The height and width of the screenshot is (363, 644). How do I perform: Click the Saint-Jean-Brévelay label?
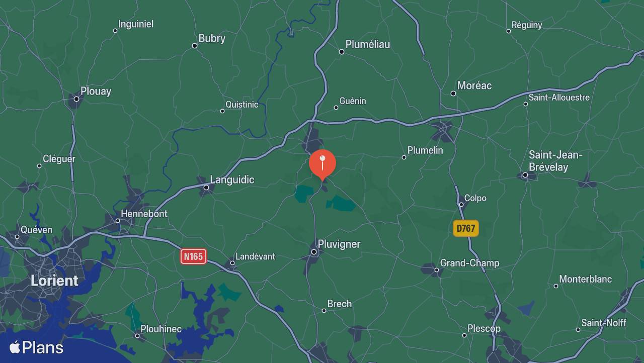[x=555, y=161]
